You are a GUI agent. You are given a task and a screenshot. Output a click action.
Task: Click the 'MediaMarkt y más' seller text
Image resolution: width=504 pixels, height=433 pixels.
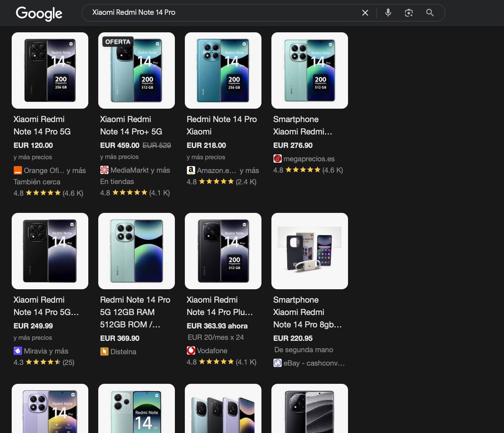[x=140, y=170]
